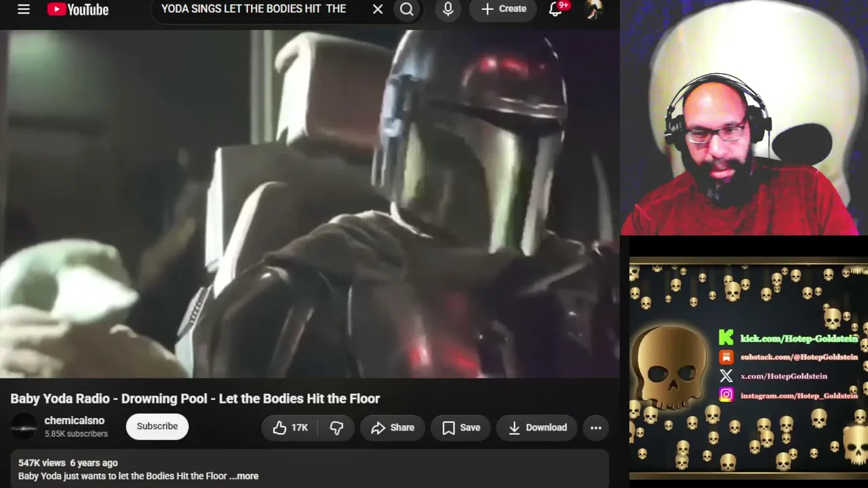Click the x.com/HotepGoldstein overlay text

784,376
